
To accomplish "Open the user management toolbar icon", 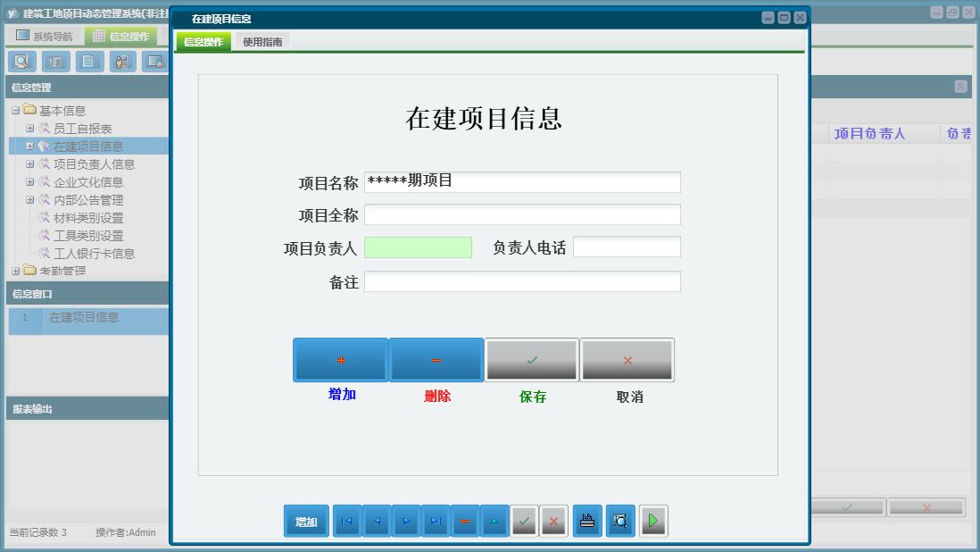I will point(120,62).
